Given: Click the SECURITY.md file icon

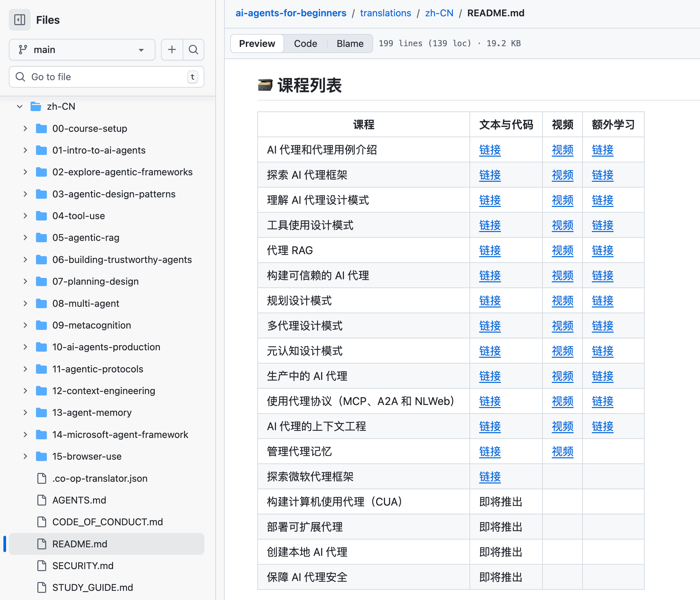Looking at the screenshot, I should click(41, 566).
